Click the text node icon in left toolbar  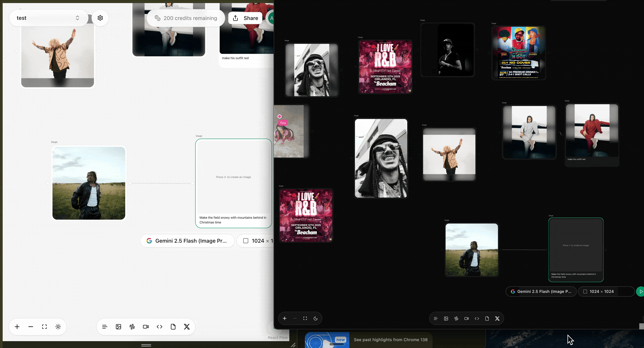click(x=104, y=327)
